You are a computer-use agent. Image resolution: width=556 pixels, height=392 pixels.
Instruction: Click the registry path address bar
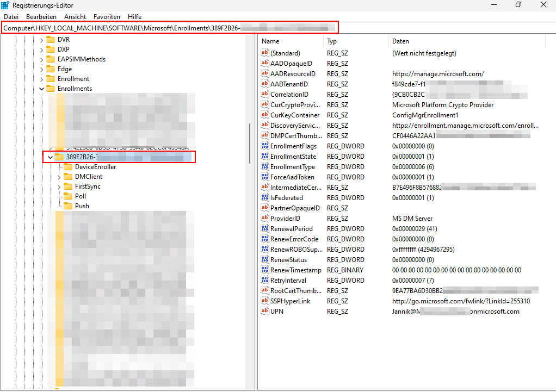click(x=170, y=27)
